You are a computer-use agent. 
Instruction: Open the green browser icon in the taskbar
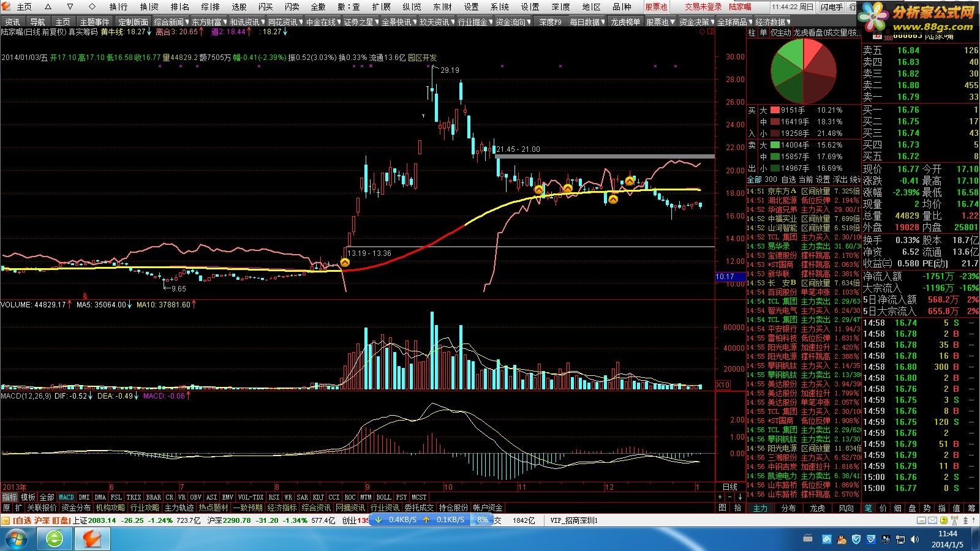tap(55, 539)
